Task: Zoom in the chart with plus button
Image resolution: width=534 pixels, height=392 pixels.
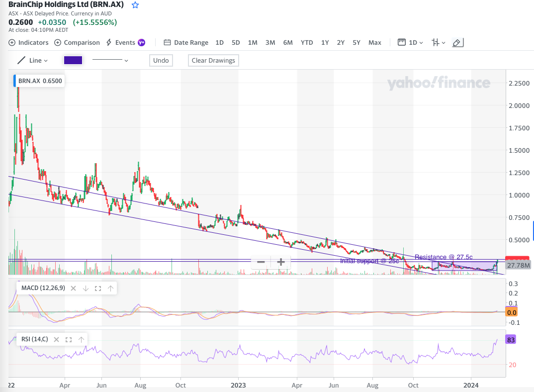Action: pos(281,262)
